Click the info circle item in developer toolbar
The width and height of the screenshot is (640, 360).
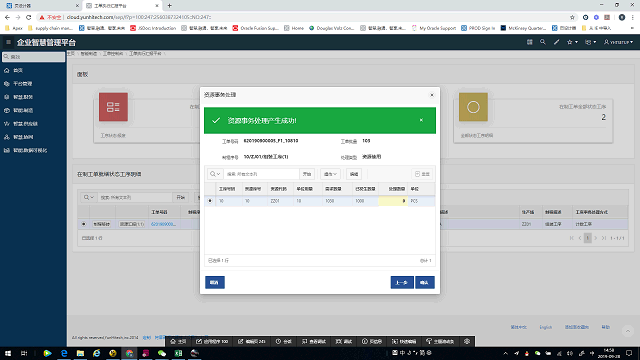372,341
